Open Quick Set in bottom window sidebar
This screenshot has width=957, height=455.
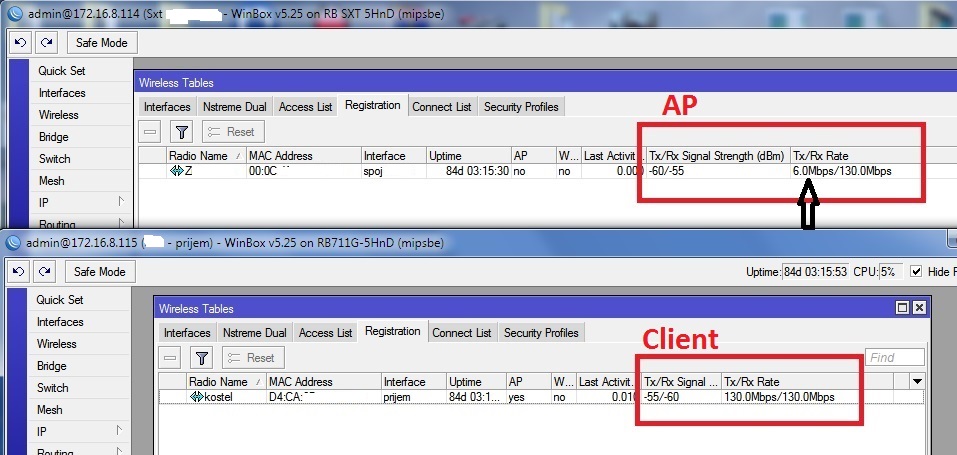pyautogui.click(x=60, y=300)
